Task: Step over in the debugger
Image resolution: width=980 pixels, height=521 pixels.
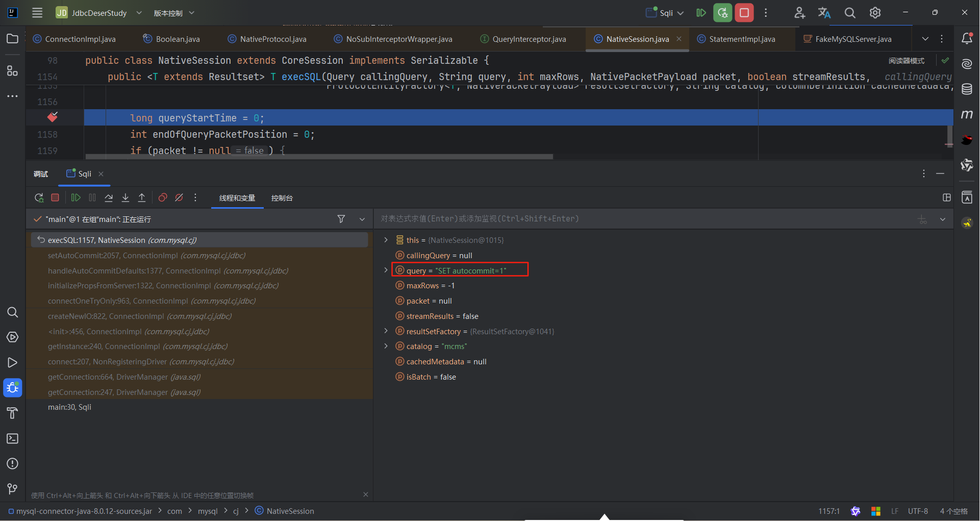Action: click(x=109, y=197)
